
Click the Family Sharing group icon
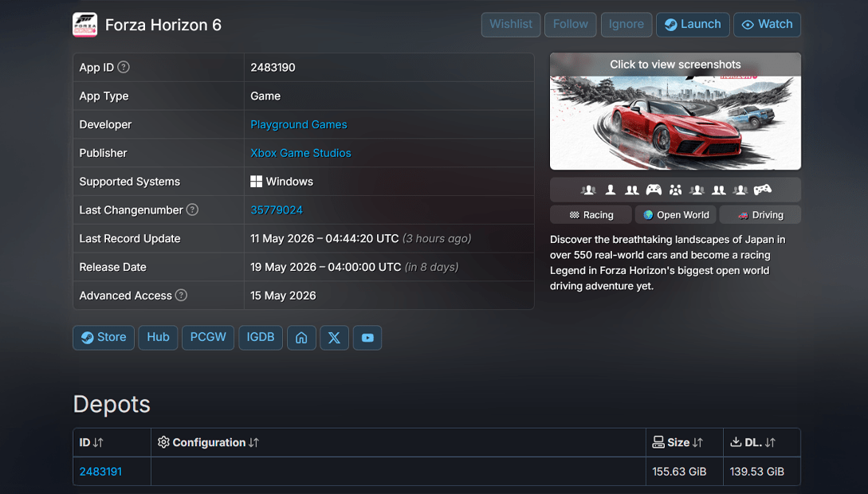point(675,190)
